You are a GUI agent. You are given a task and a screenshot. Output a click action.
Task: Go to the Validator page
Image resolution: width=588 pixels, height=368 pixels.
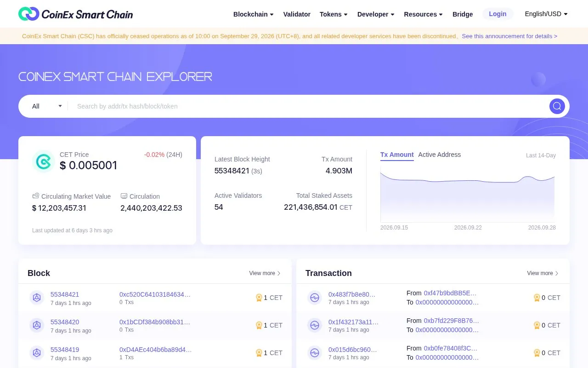[297, 14]
